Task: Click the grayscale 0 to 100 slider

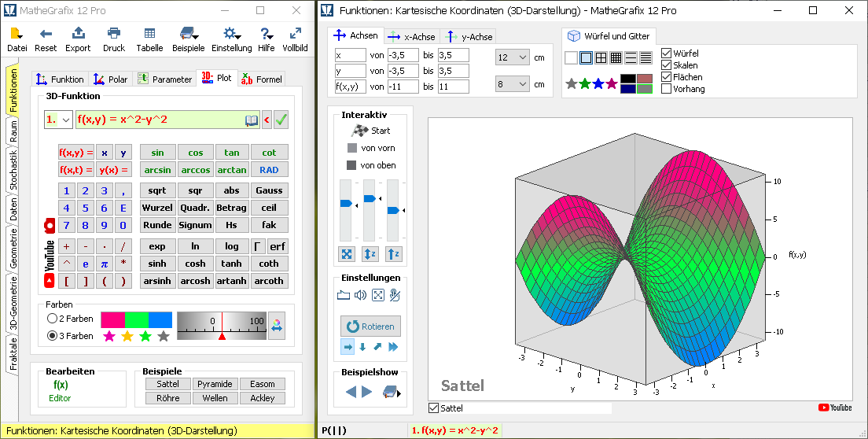Action: point(222,326)
